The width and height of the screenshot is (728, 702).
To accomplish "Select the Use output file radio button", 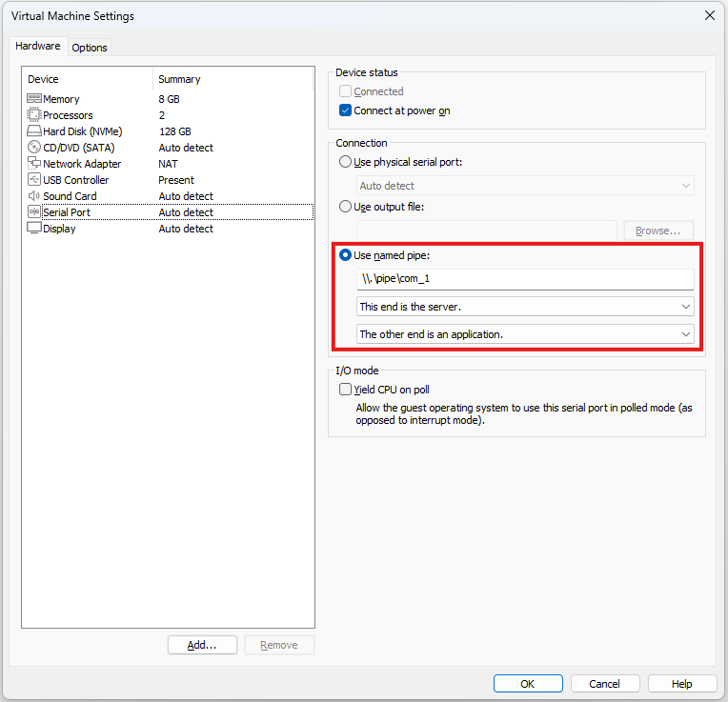I will tap(346, 207).
